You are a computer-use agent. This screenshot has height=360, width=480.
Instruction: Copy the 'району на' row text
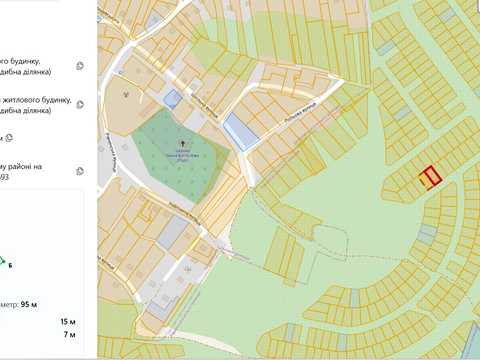point(80,171)
